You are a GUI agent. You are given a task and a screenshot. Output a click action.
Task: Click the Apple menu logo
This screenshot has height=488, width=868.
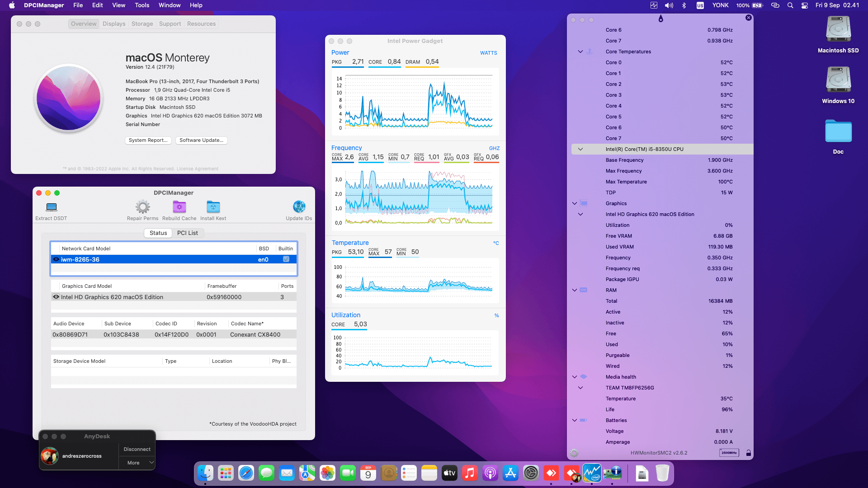(12, 5)
